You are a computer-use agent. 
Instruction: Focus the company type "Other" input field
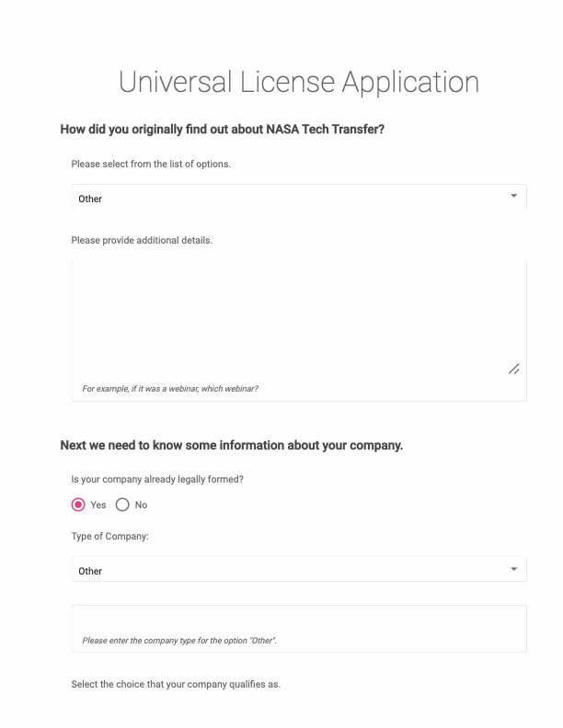299,620
